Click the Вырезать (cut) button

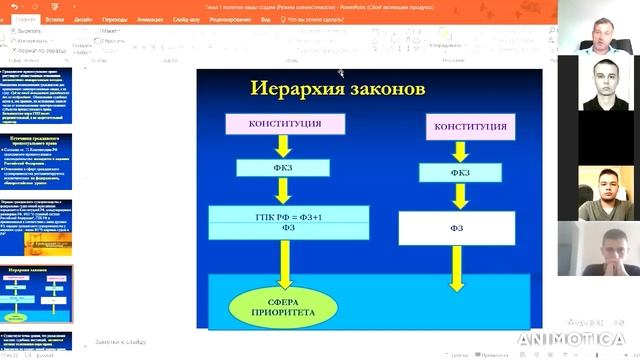(26, 31)
